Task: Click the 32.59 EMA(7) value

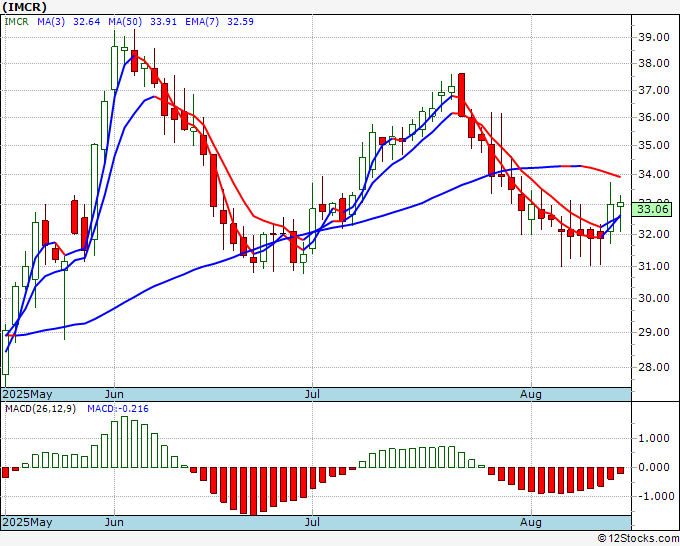Action: tap(240, 22)
